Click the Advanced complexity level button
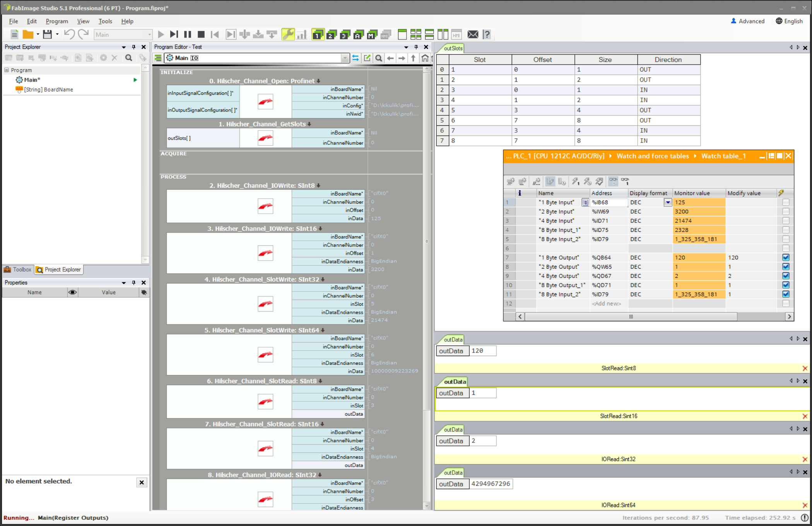Image resolution: width=812 pixels, height=526 pixels. (x=747, y=21)
